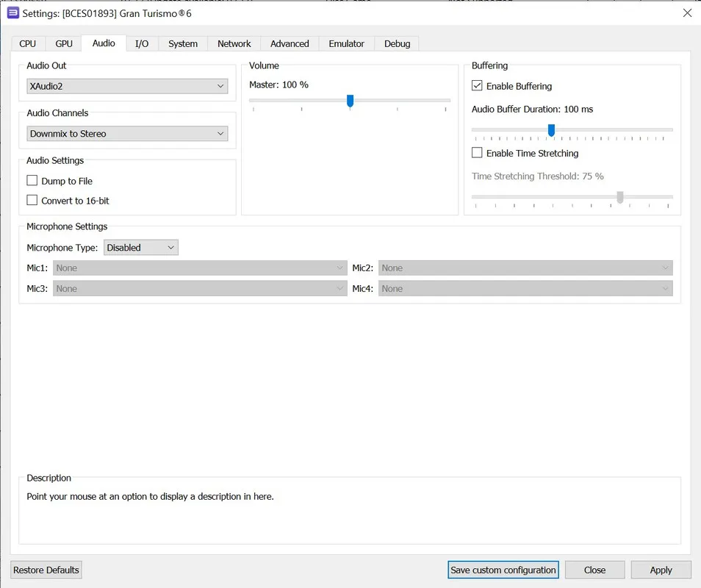Go to the I/O tab

(x=142, y=44)
